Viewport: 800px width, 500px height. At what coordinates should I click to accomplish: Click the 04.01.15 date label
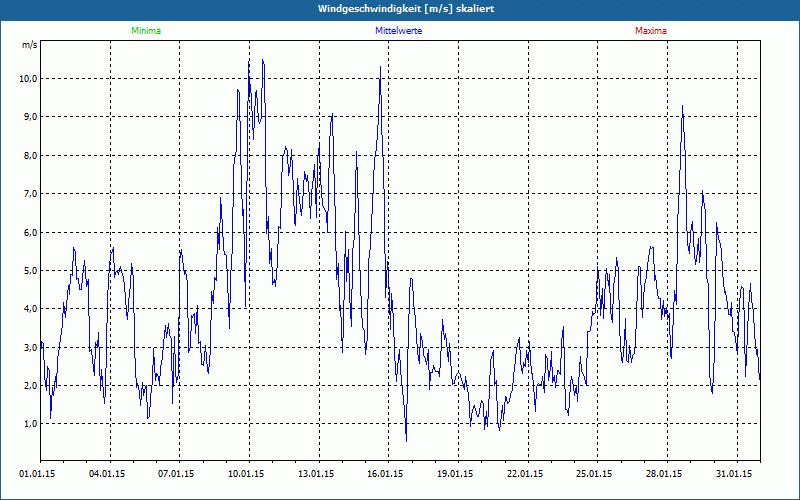(x=107, y=474)
